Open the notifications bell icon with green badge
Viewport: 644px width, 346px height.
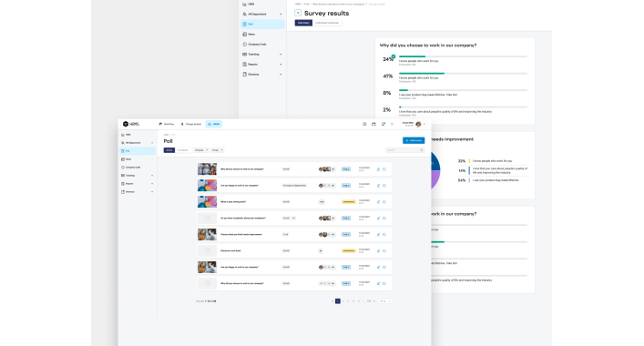point(383,124)
